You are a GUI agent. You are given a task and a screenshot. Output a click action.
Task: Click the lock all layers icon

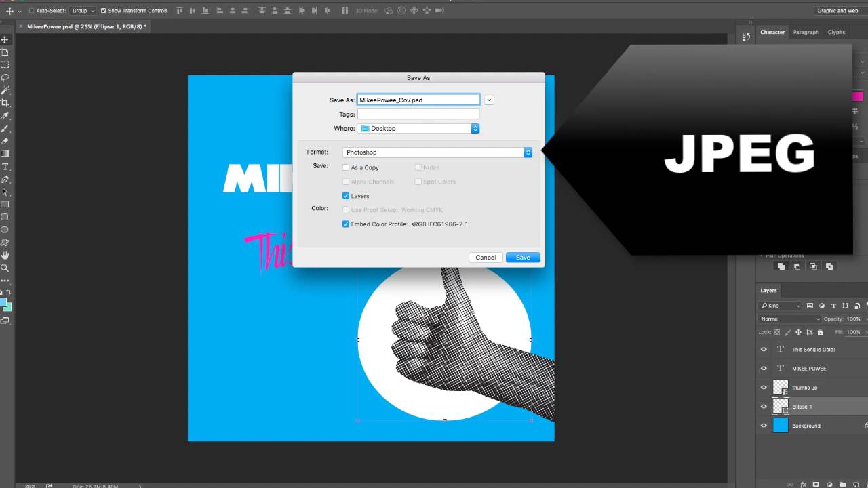pos(820,332)
